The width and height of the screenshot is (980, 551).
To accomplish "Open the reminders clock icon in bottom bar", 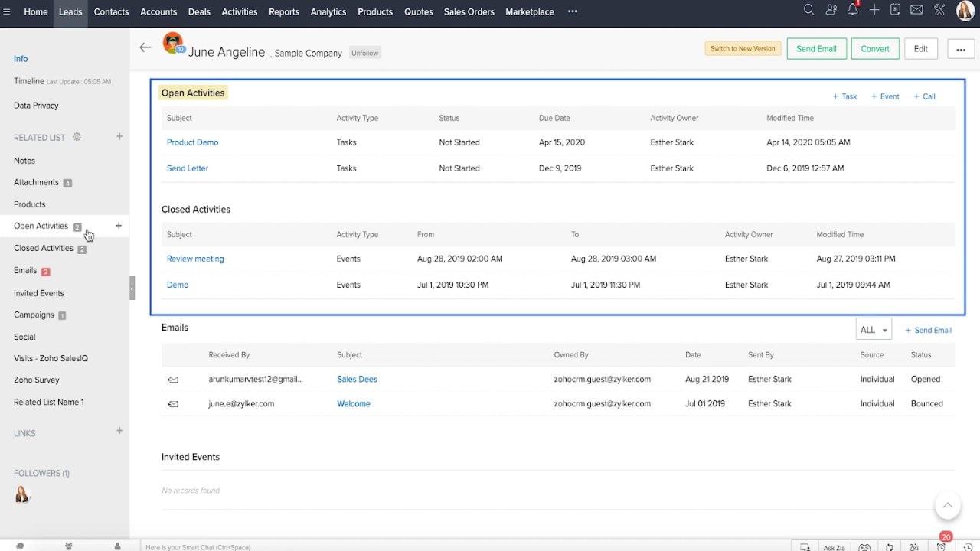I will pos(942,546).
